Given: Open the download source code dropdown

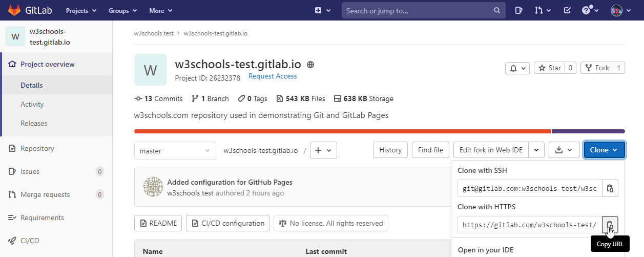Looking at the screenshot, I should point(564,150).
